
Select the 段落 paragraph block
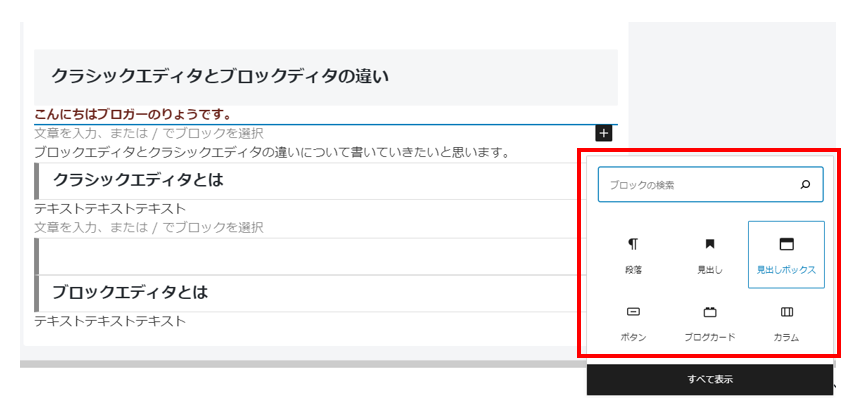(634, 255)
